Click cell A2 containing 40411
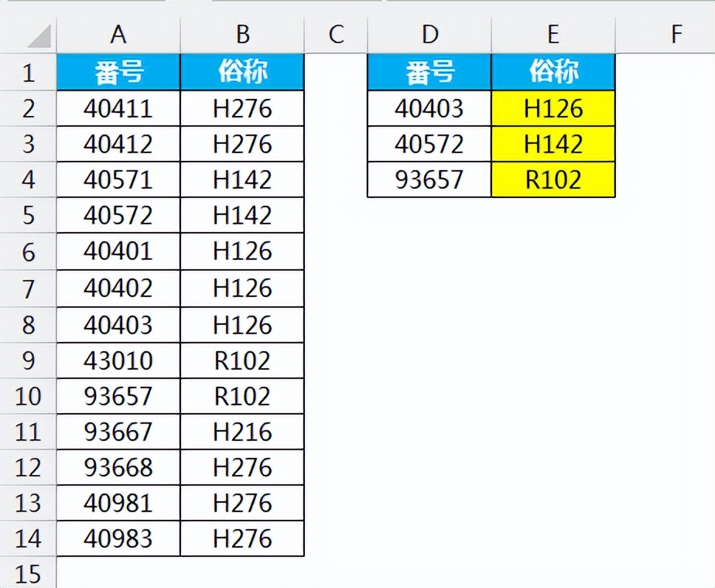Screen dimensions: 715x588 pos(118,109)
